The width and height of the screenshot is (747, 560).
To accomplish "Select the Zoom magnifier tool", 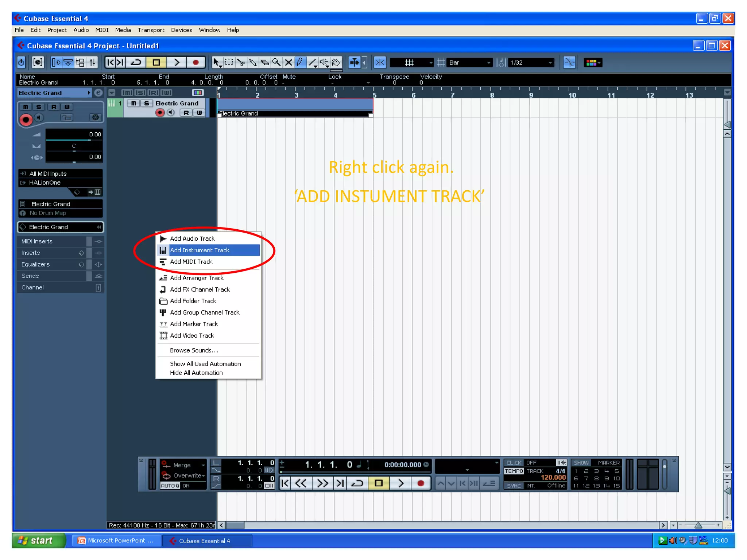I will pyautogui.click(x=276, y=63).
